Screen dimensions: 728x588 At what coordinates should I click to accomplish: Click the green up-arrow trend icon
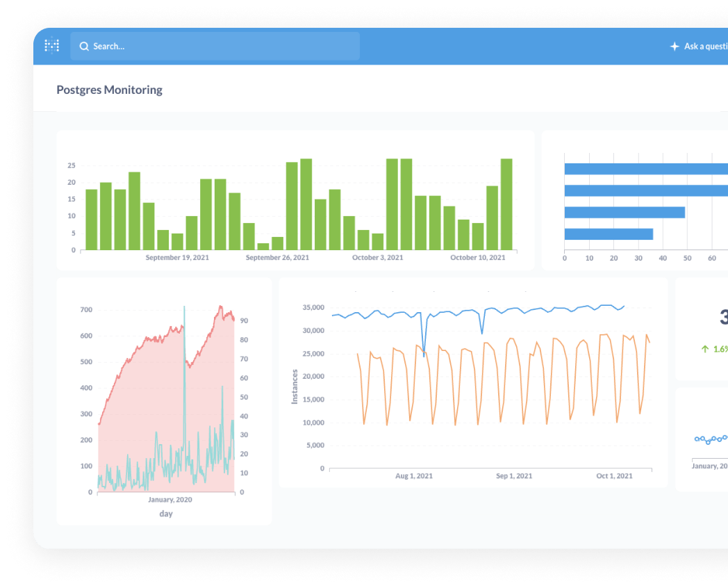(x=705, y=348)
